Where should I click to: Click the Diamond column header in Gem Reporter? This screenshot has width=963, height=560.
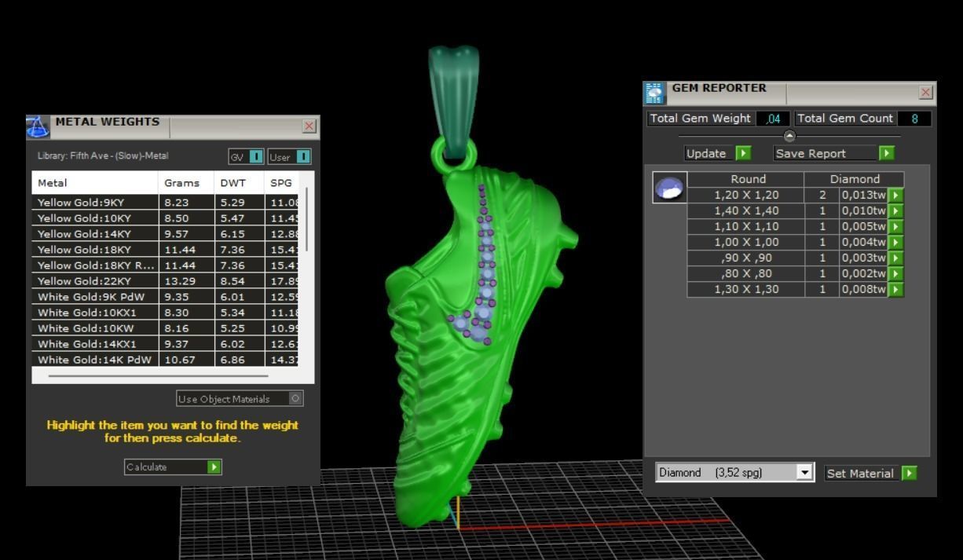point(855,179)
